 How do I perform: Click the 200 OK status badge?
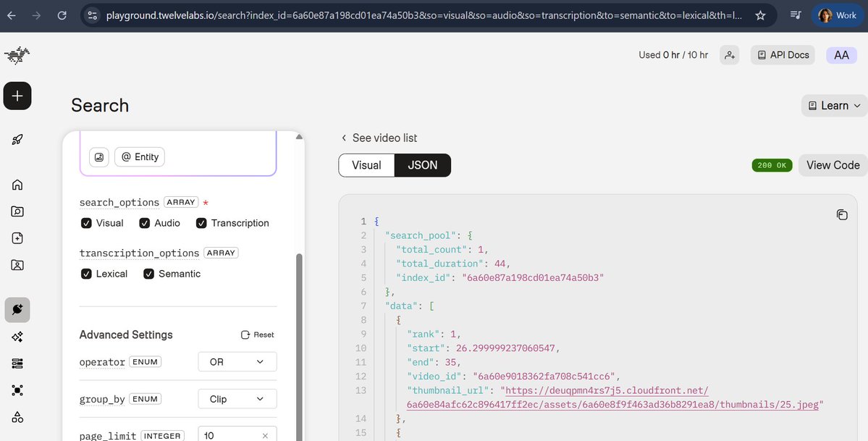point(772,165)
